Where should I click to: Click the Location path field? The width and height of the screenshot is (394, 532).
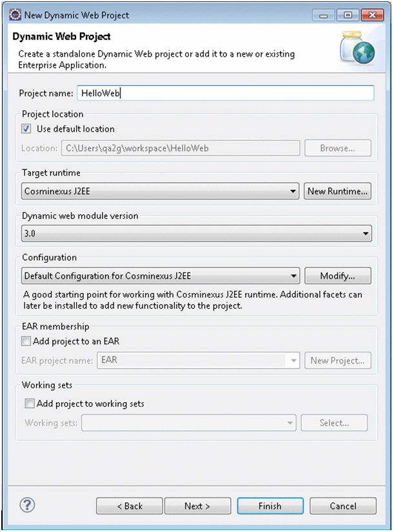[181, 148]
